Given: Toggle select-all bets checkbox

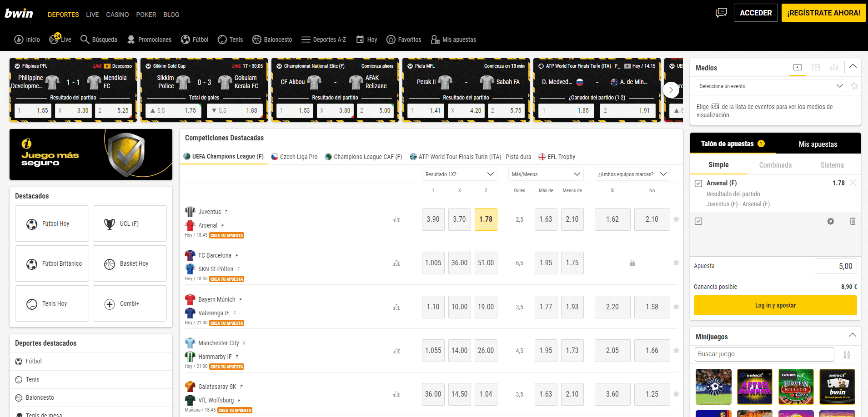Looking at the screenshot, I should 698,221.
